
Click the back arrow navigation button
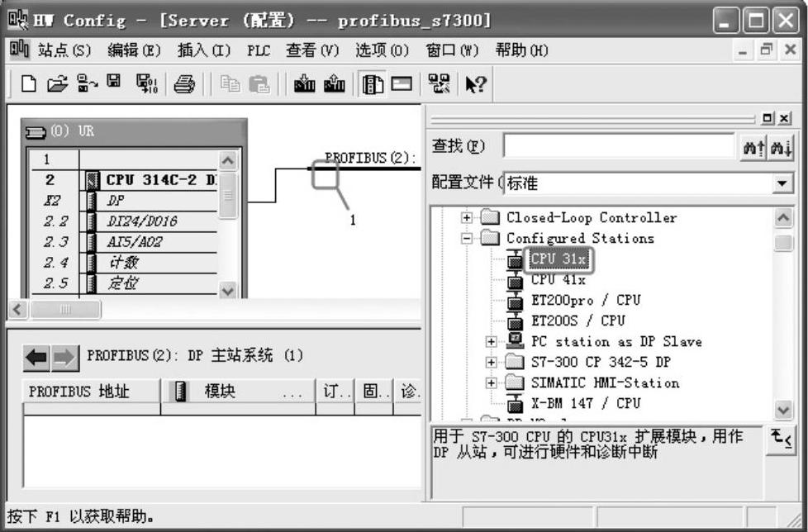click(36, 358)
